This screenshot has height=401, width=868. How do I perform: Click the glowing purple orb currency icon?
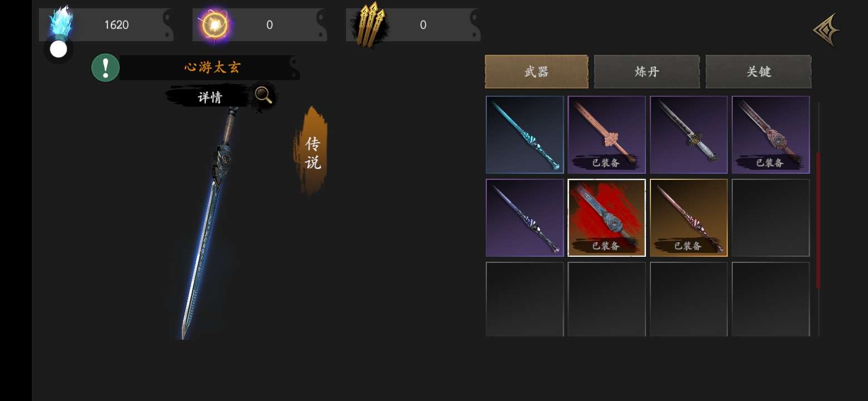coord(213,25)
